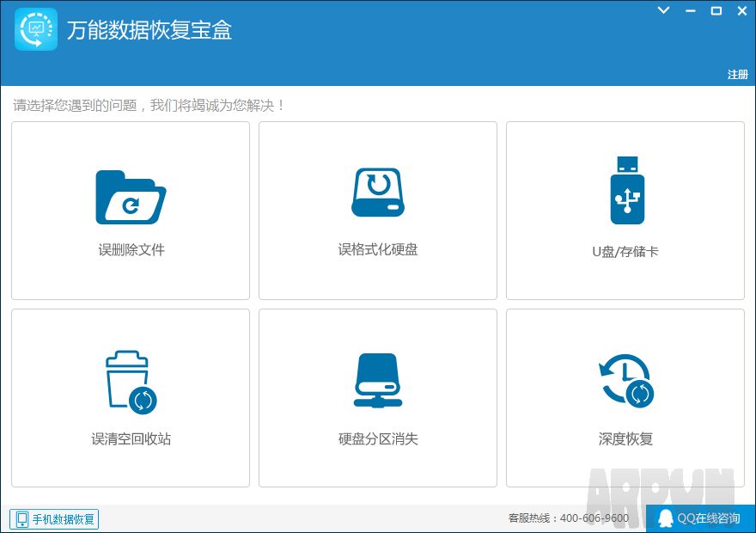Image resolution: width=756 pixels, height=533 pixels.
Task: Select the 误格式化硬盘 label
Action: (377, 249)
